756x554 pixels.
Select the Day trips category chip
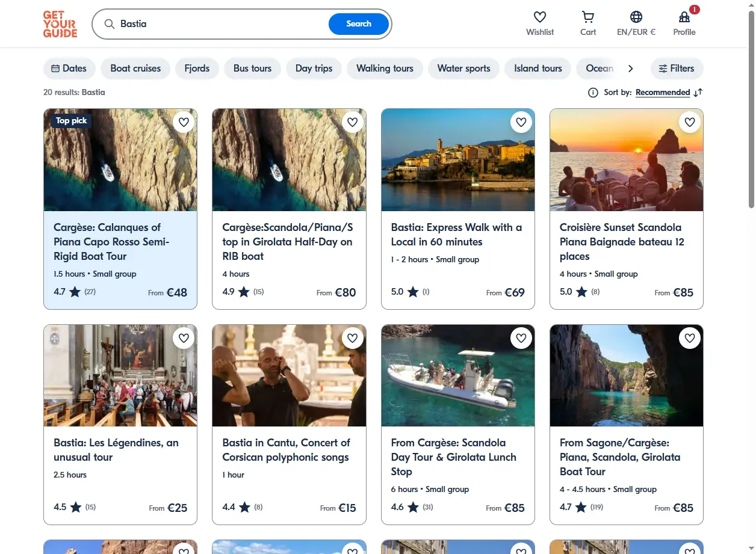click(314, 69)
